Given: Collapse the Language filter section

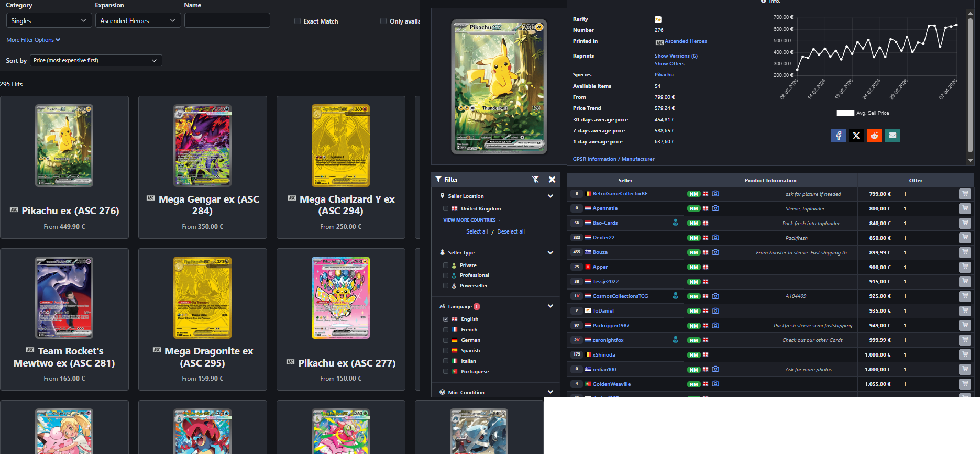Looking at the screenshot, I should pos(550,306).
